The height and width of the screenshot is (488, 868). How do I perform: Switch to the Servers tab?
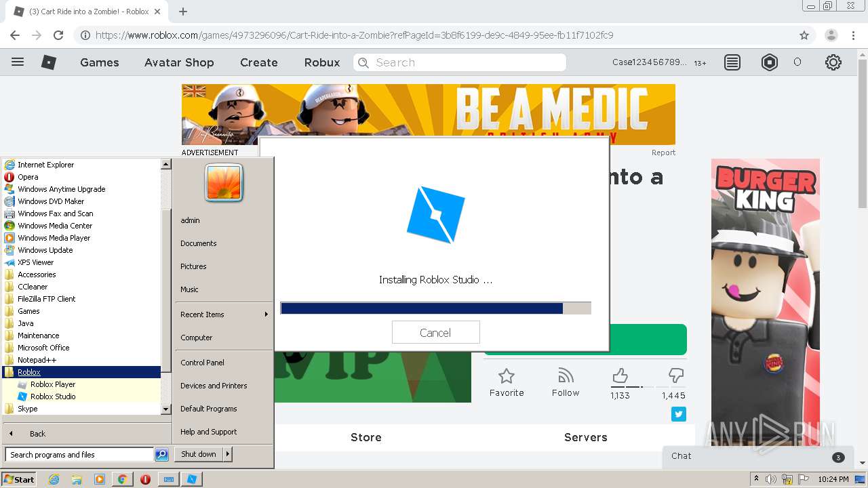tap(586, 437)
